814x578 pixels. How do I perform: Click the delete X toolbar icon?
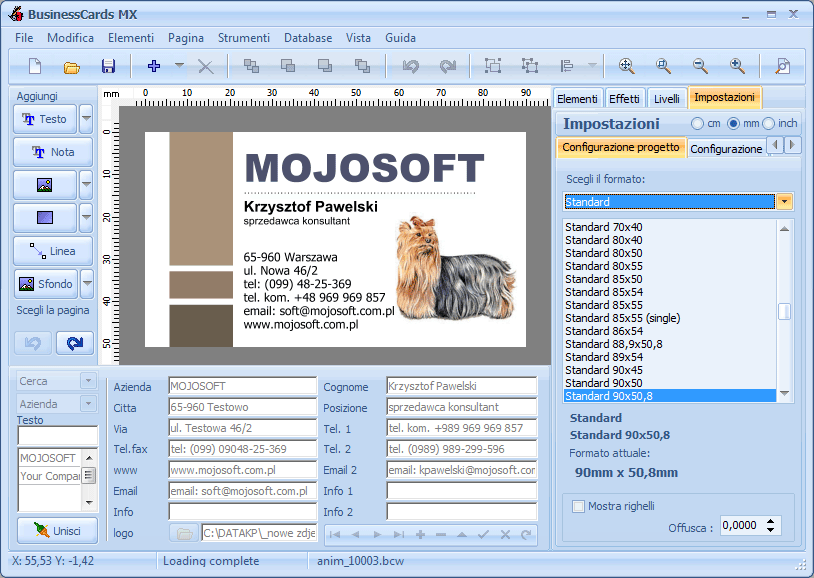pos(206,66)
